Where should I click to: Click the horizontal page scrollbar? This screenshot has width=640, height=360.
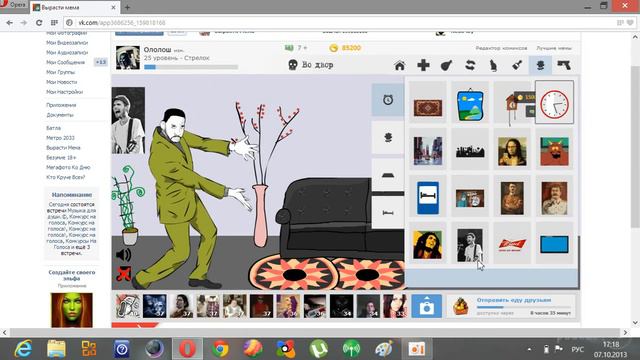coord(314,332)
